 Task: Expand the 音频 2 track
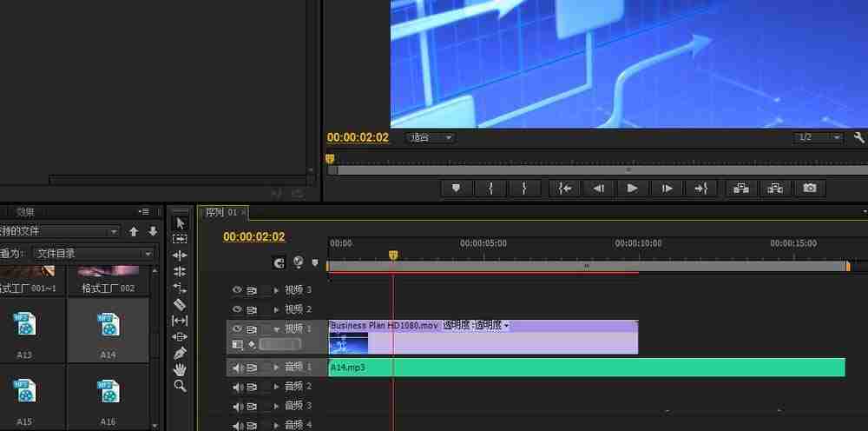tap(277, 387)
